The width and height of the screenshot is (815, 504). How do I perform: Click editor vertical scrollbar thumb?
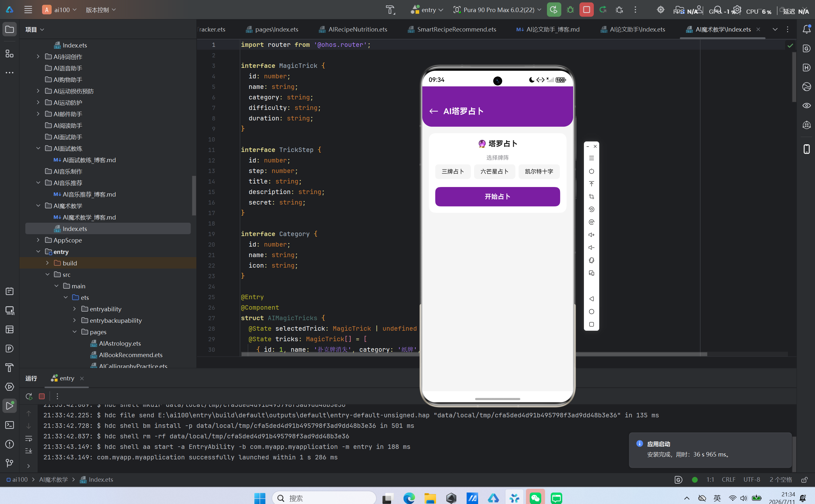(794, 77)
